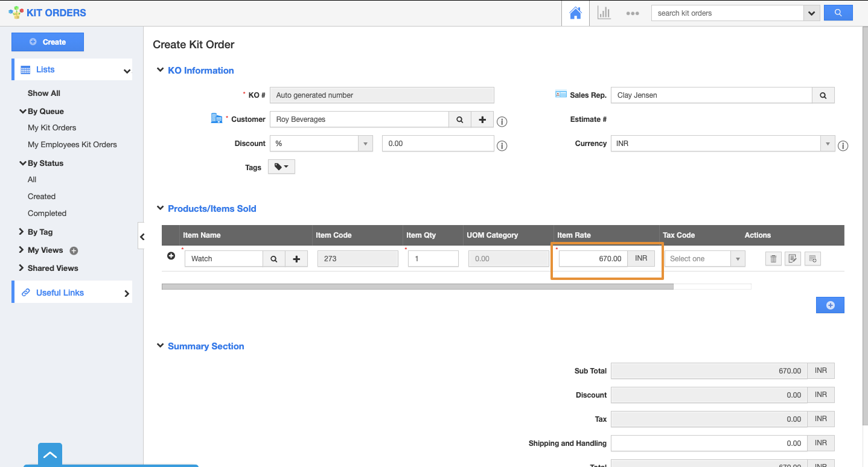
Task: Collapse the Products/Items Sold section
Action: (160, 208)
